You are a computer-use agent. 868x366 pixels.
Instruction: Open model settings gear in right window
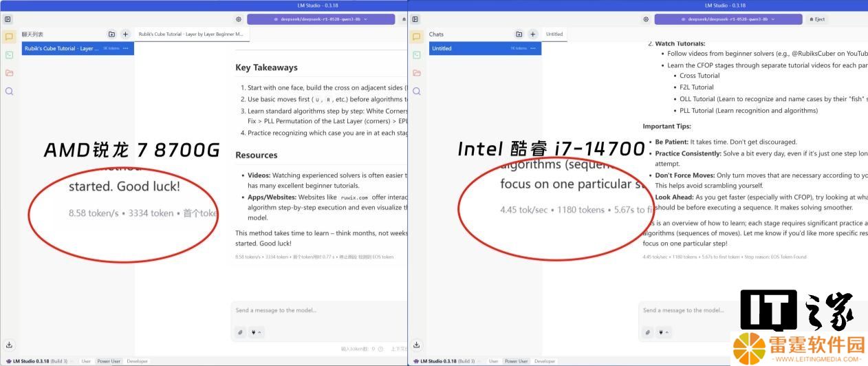(x=646, y=19)
